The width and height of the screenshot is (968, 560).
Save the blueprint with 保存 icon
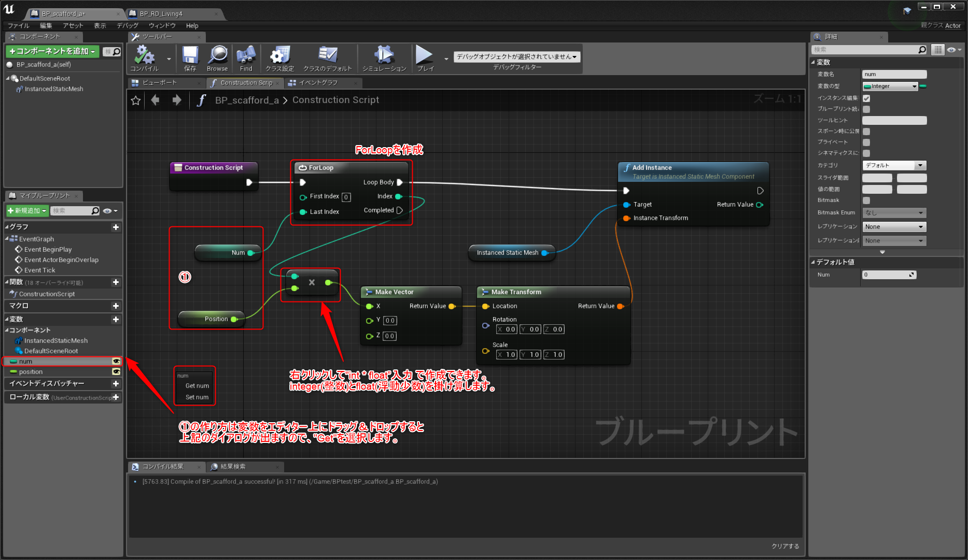pyautogui.click(x=190, y=58)
